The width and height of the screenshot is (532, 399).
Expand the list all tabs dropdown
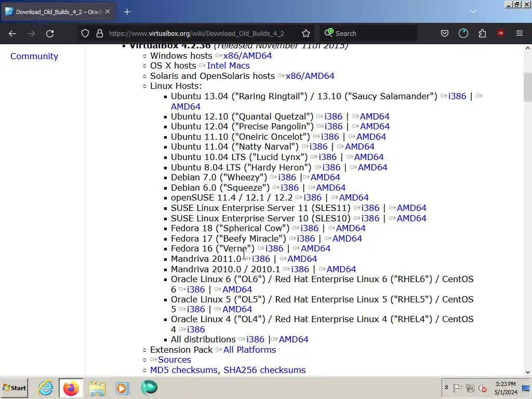pyautogui.click(x=473, y=11)
